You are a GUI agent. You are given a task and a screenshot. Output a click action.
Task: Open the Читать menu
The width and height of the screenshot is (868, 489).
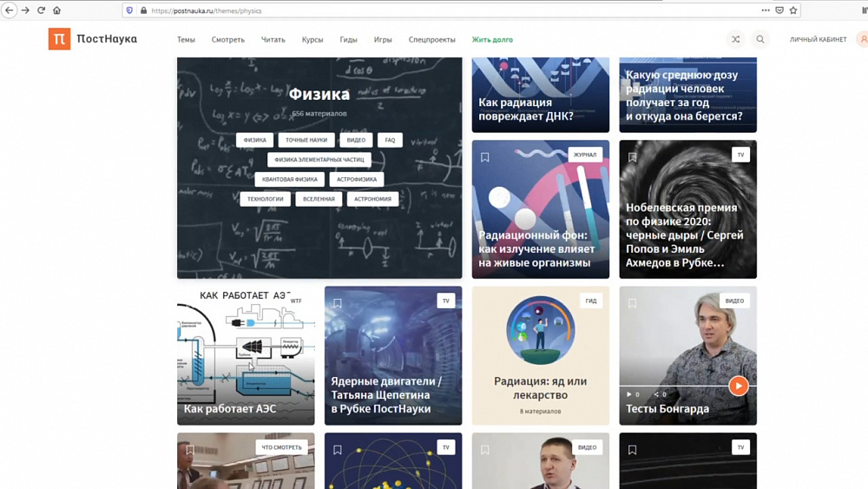273,40
